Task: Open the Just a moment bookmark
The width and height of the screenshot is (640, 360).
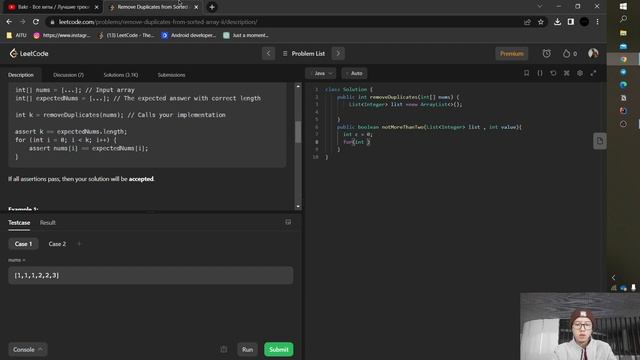Action: pyautogui.click(x=246, y=36)
